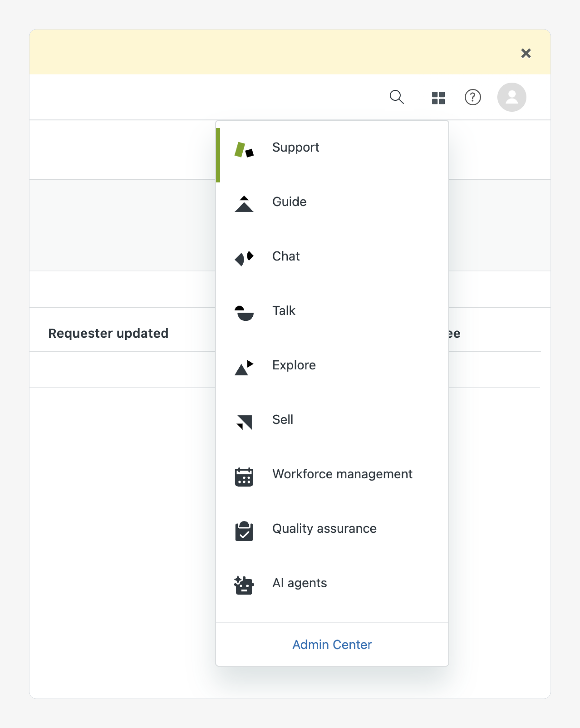Click the Support product icon
Image resolution: width=580 pixels, height=728 pixels.
point(244,149)
